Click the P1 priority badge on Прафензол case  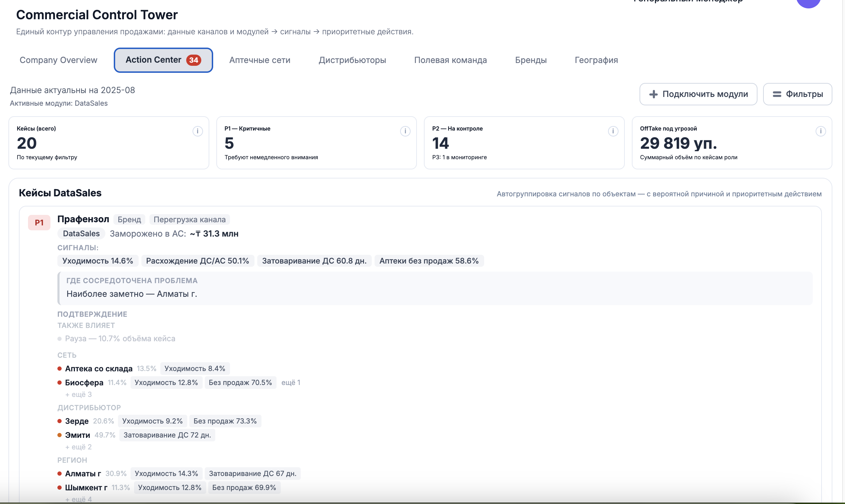(x=39, y=222)
